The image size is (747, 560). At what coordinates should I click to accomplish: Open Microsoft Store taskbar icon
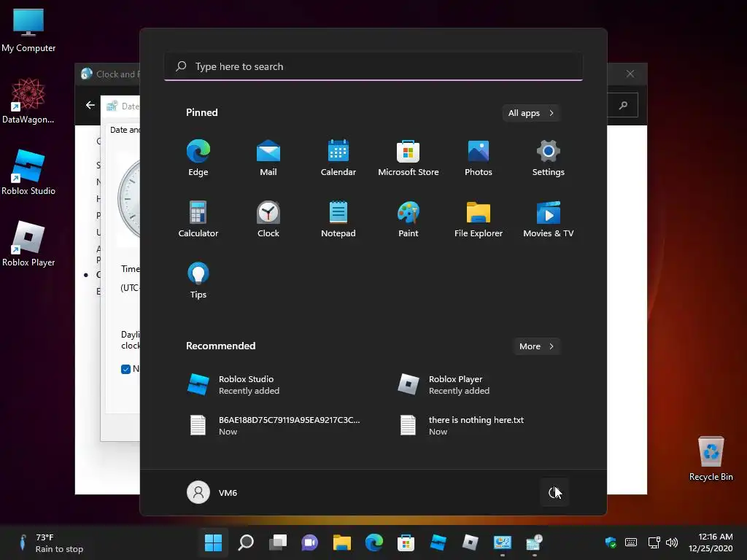point(406,542)
